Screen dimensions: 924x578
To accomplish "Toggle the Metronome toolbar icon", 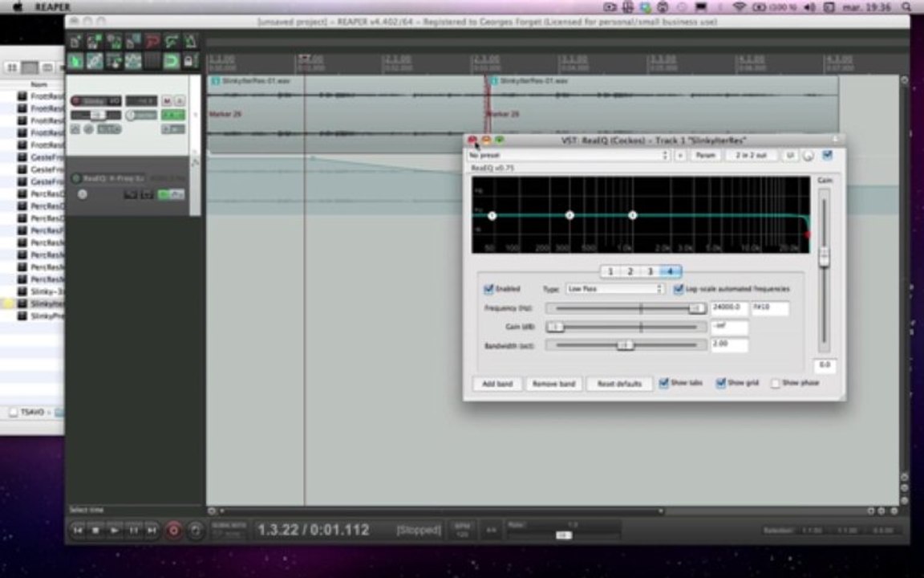I will coord(190,41).
